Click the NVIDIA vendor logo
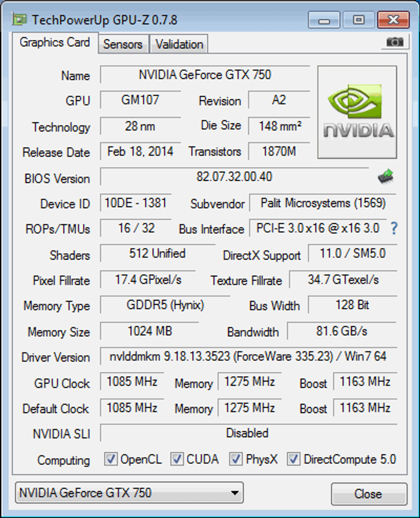 coord(358,112)
